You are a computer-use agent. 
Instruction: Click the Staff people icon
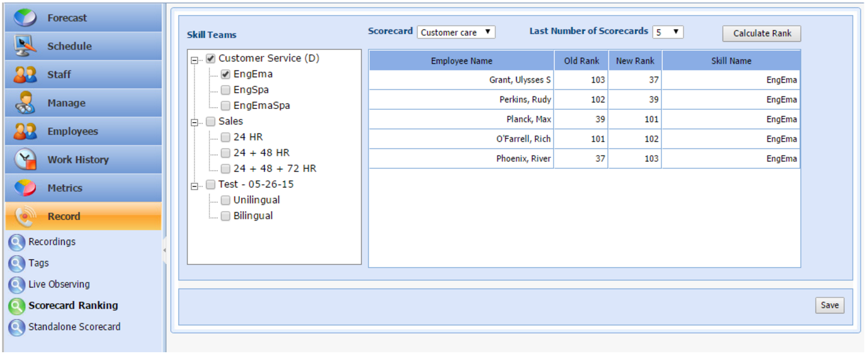tap(25, 74)
